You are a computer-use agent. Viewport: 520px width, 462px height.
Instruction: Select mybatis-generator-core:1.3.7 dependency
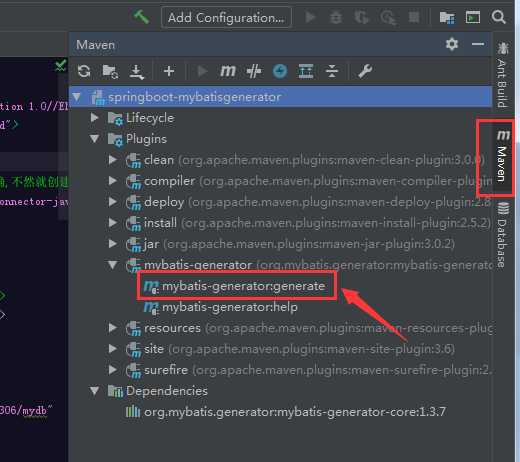tap(286, 412)
